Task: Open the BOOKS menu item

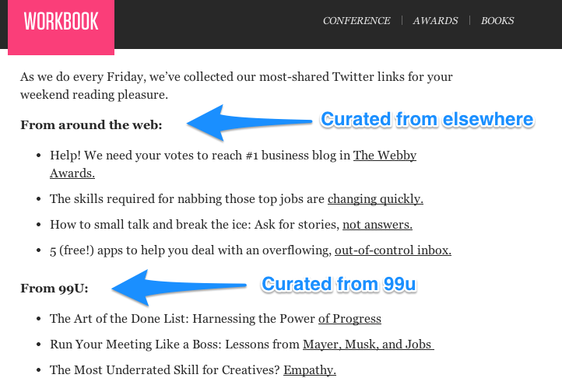Action: click(497, 21)
